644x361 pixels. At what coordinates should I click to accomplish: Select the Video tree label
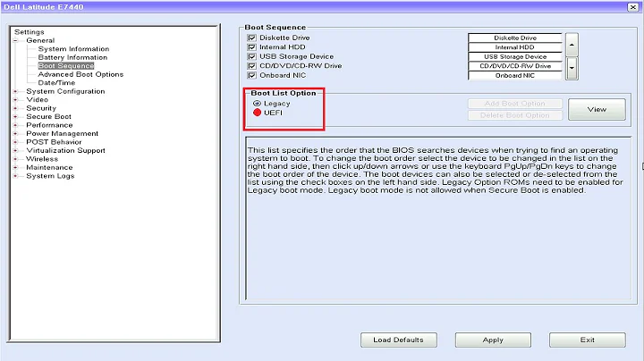[x=37, y=100]
